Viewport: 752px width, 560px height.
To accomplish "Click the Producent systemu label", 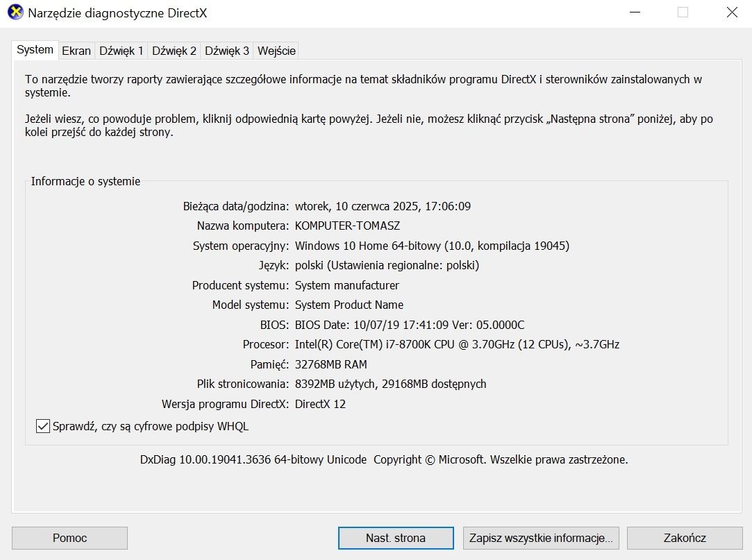I will click(240, 286).
